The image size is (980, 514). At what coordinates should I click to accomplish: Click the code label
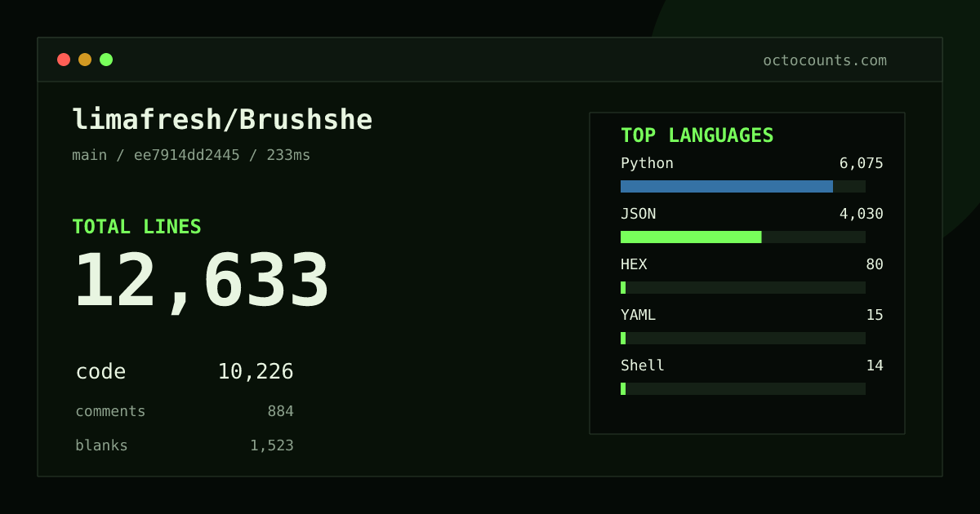pyautogui.click(x=100, y=372)
